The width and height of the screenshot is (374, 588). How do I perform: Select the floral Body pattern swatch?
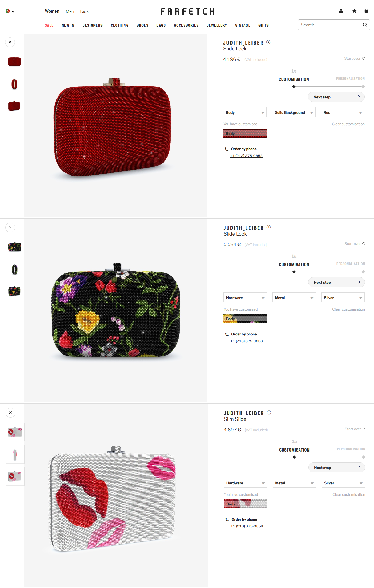tap(245, 319)
